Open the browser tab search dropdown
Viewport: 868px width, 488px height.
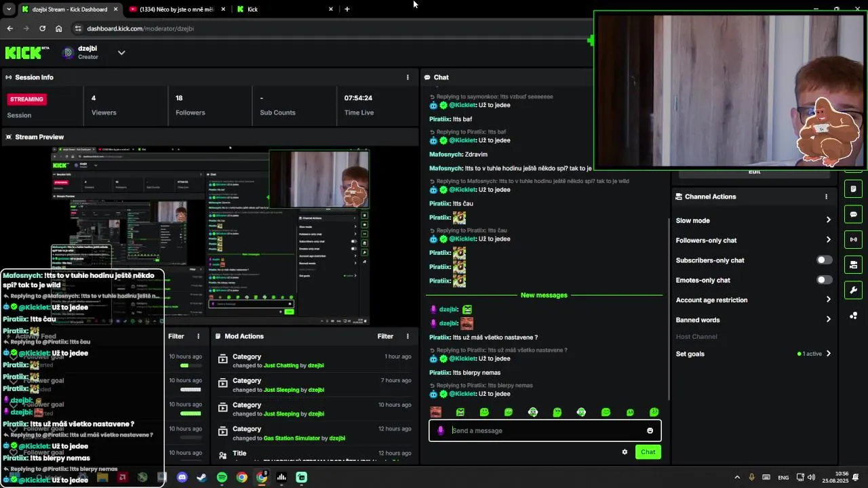9,9
